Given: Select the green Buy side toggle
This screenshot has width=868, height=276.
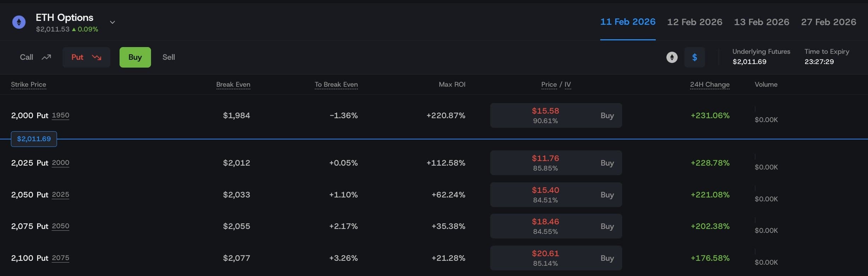Looking at the screenshot, I should (135, 57).
